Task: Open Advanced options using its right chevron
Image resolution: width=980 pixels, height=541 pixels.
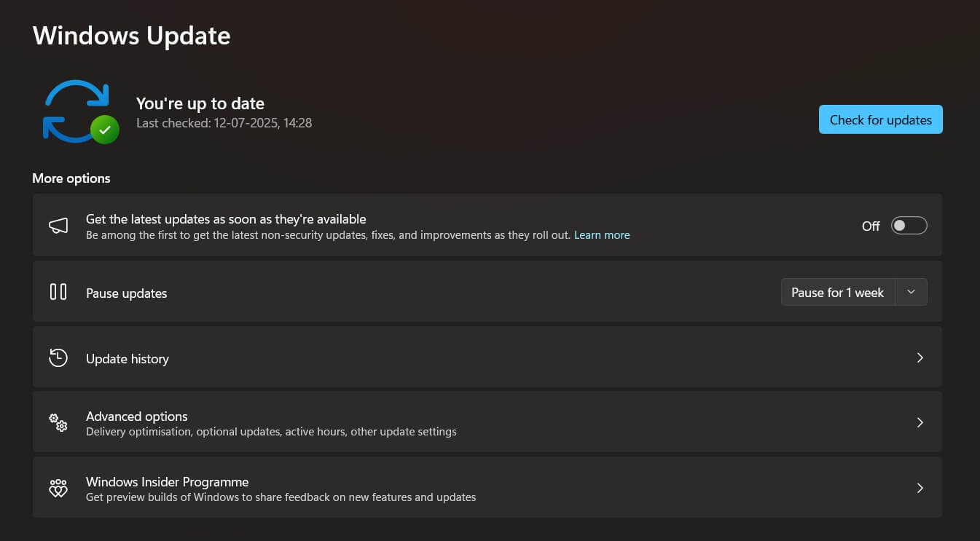Action: click(x=920, y=423)
